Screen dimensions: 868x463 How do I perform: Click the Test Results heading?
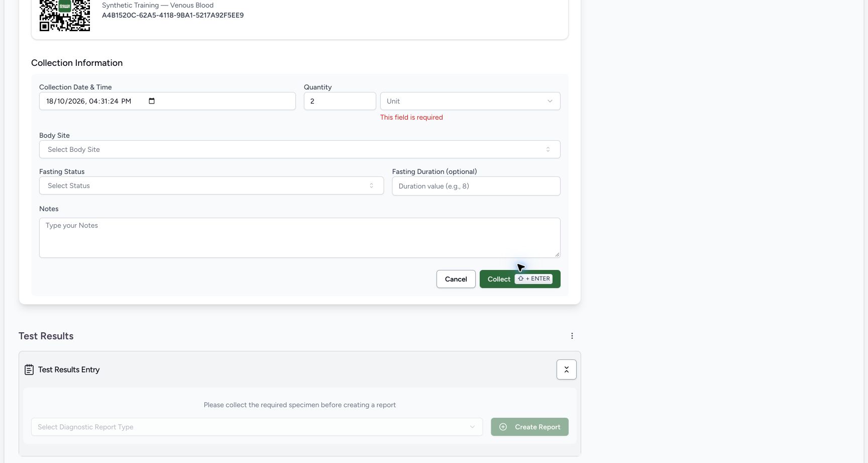click(46, 336)
